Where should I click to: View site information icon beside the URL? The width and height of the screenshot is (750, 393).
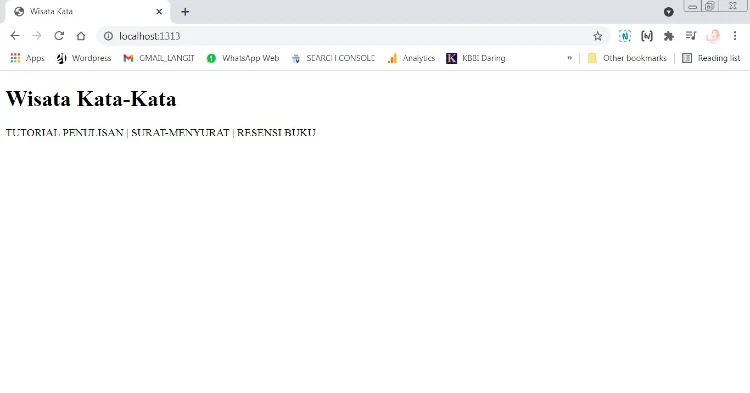pos(109,36)
